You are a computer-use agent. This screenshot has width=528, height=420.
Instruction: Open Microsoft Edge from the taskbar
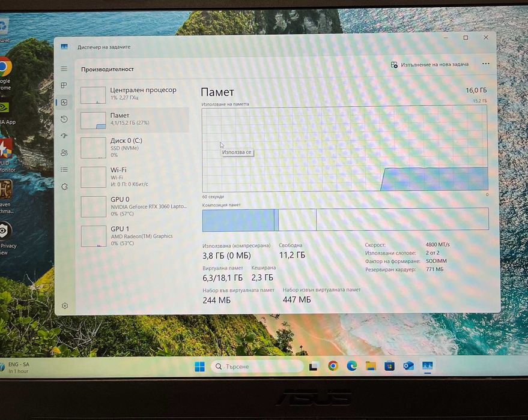[352, 365]
